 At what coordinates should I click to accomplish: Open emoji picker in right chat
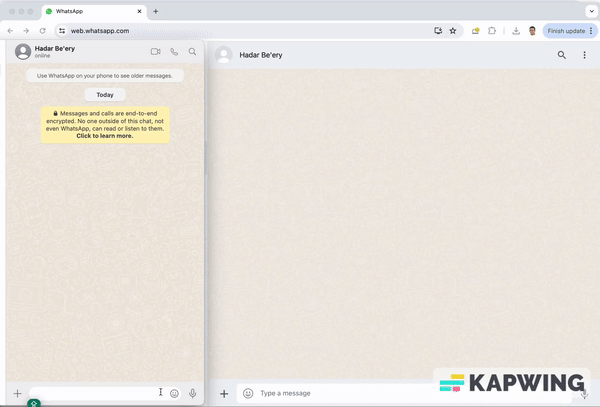248,393
